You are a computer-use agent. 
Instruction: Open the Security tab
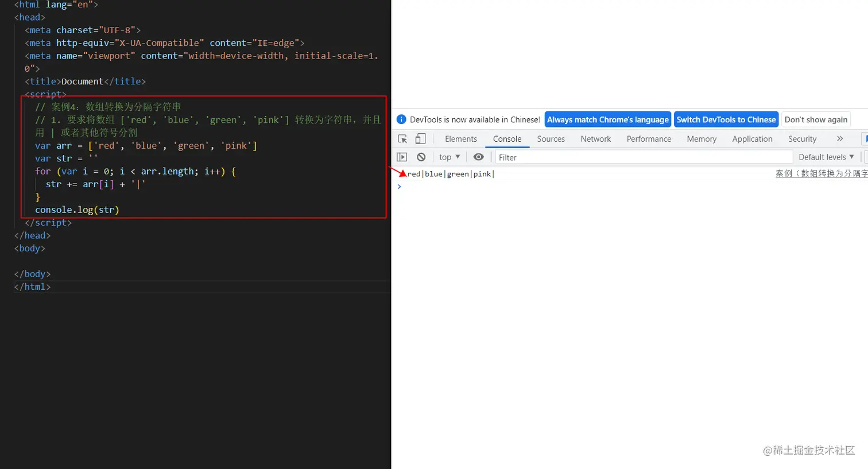tap(802, 139)
